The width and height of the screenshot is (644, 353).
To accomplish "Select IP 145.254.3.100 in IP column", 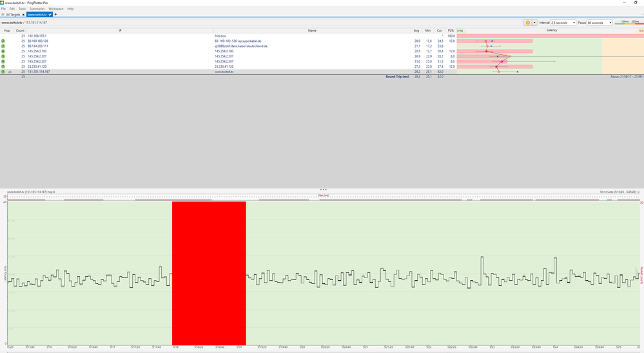I will pyautogui.click(x=37, y=52).
